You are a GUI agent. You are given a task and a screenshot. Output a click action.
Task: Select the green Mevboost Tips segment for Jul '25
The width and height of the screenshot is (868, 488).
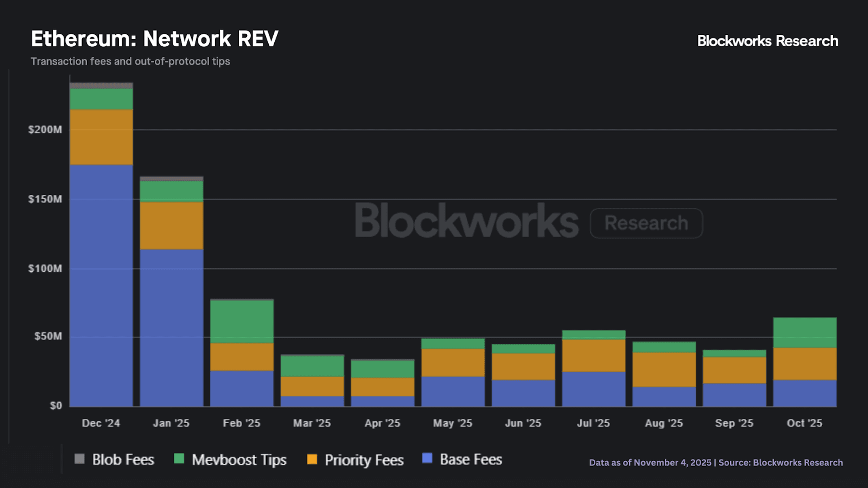[x=594, y=335]
